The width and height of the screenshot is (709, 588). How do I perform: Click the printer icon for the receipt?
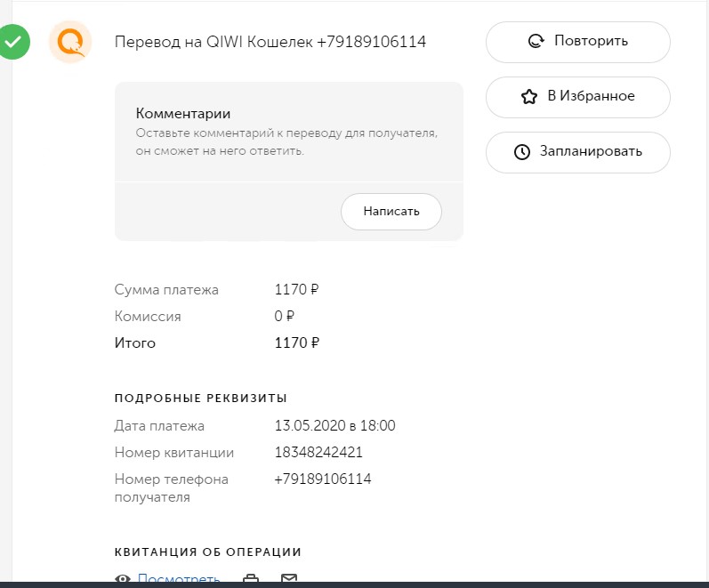(252, 580)
